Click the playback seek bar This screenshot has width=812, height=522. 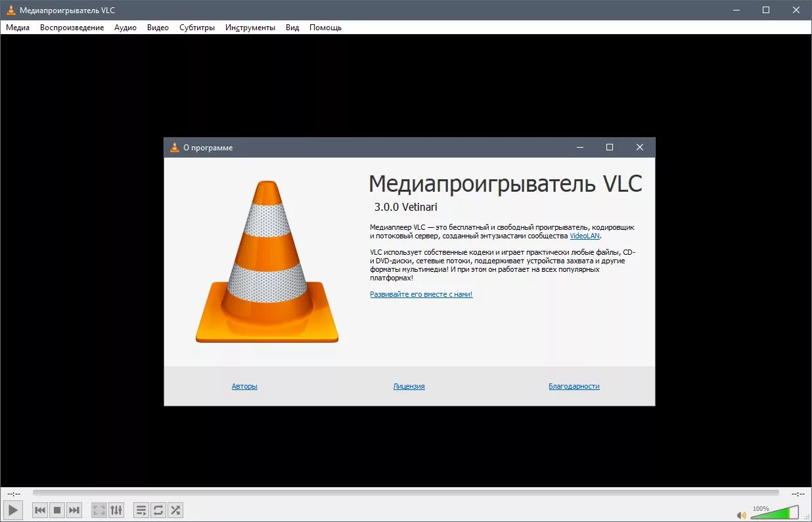tap(405, 492)
